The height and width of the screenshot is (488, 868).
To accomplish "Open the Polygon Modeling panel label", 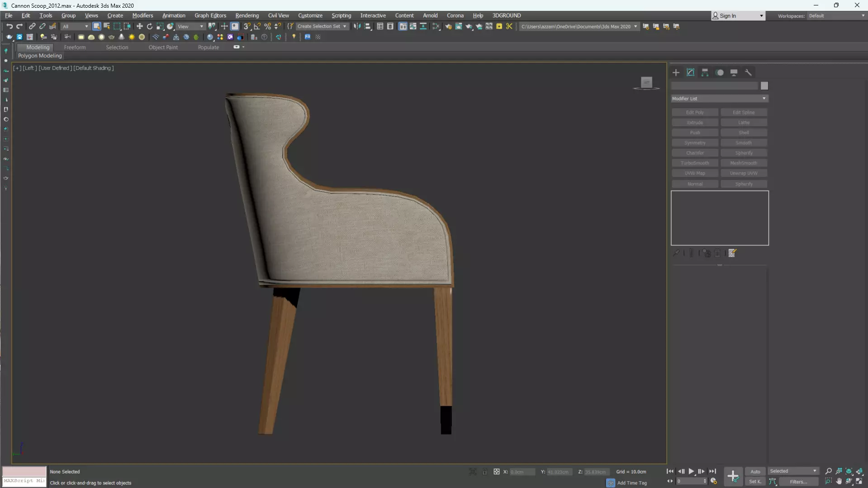I will [40, 56].
